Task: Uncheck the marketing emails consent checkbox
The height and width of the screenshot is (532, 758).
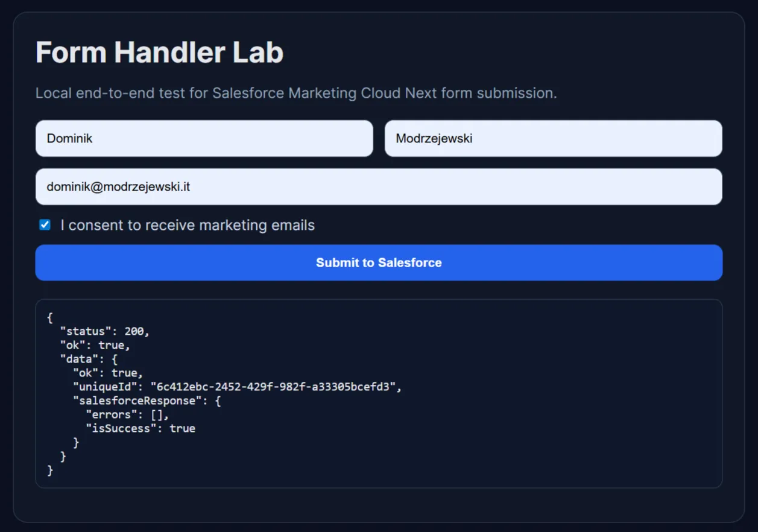Action: [x=45, y=225]
